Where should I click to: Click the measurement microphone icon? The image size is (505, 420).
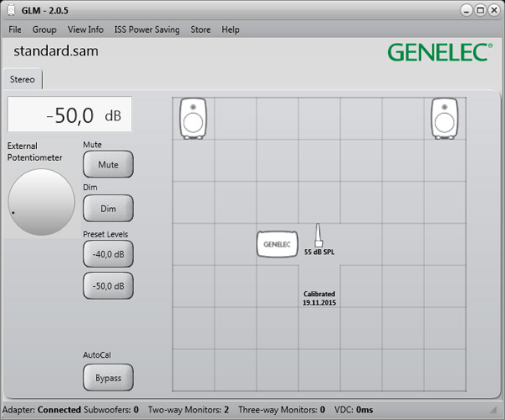(x=318, y=236)
